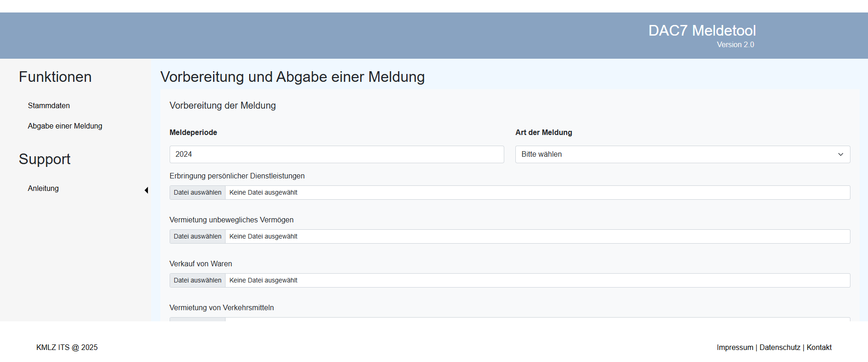Select Stammdaten in the Funktionen menu
Image resolution: width=868 pixels, height=362 pixels.
(49, 105)
